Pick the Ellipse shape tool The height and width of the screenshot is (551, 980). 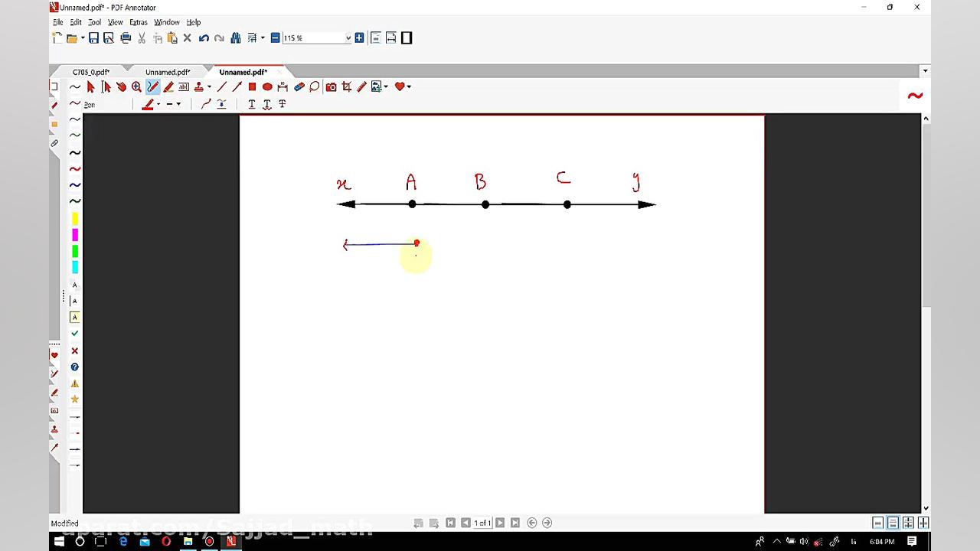267,86
